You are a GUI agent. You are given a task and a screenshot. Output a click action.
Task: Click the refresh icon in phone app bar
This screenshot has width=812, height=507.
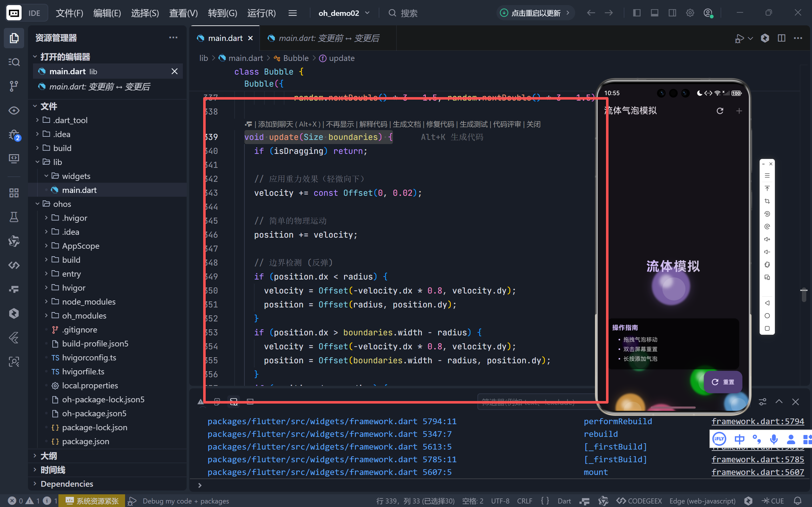click(720, 111)
